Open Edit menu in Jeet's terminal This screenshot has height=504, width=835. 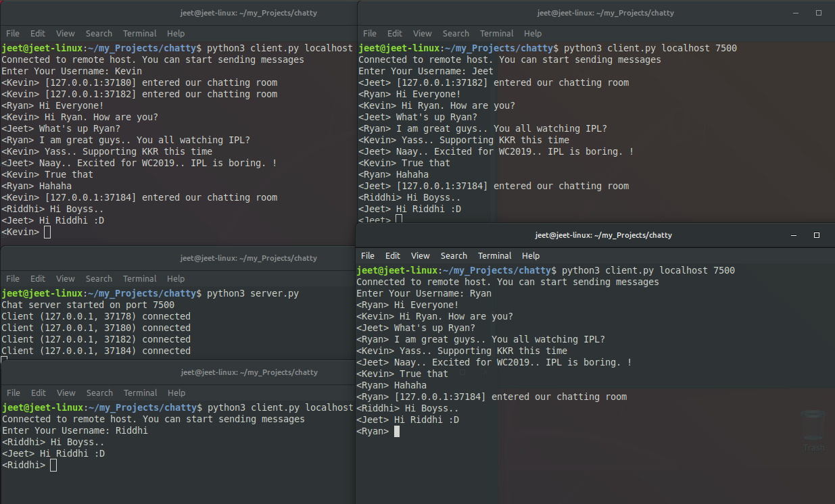[x=395, y=33]
